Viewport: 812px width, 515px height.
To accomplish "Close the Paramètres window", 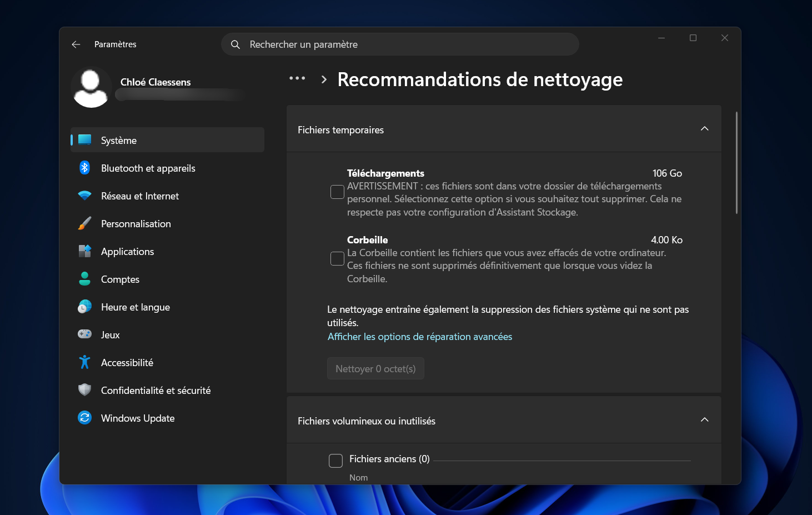I will pyautogui.click(x=725, y=38).
